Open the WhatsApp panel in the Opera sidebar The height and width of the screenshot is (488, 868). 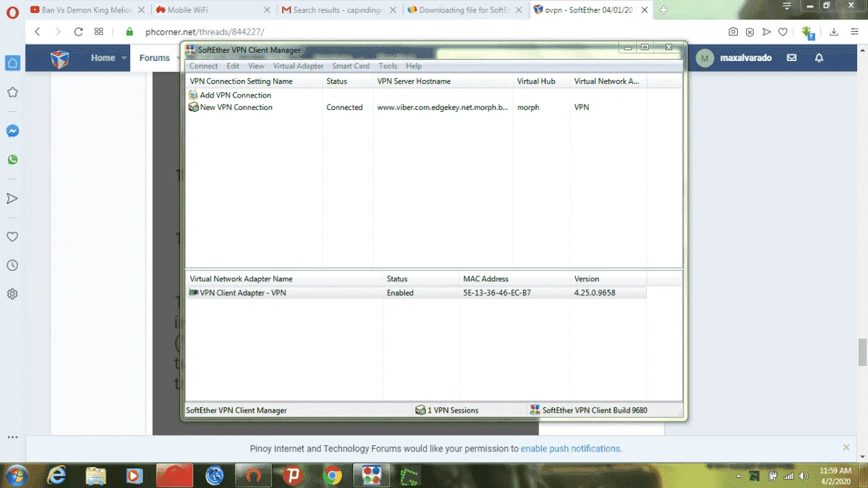[x=12, y=160]
